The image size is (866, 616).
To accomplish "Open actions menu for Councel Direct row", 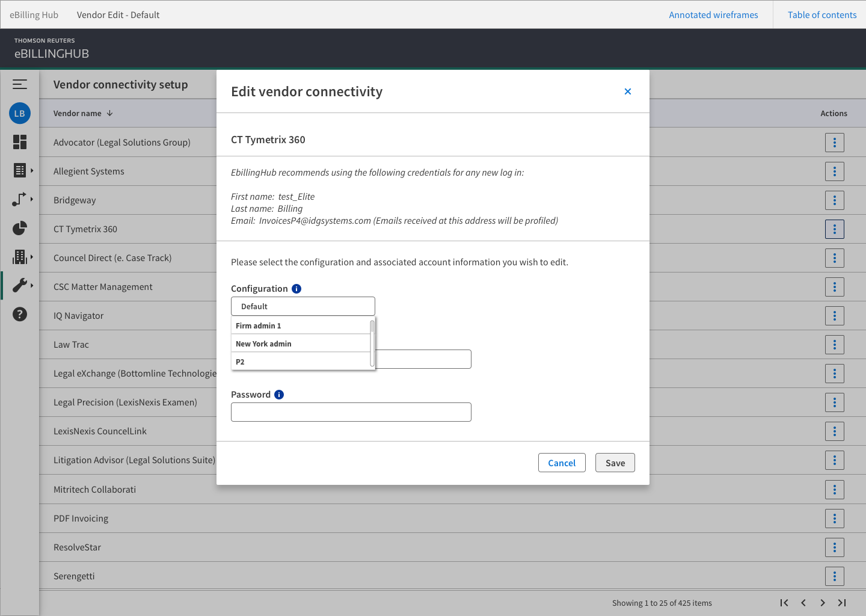I will [835, 258].
